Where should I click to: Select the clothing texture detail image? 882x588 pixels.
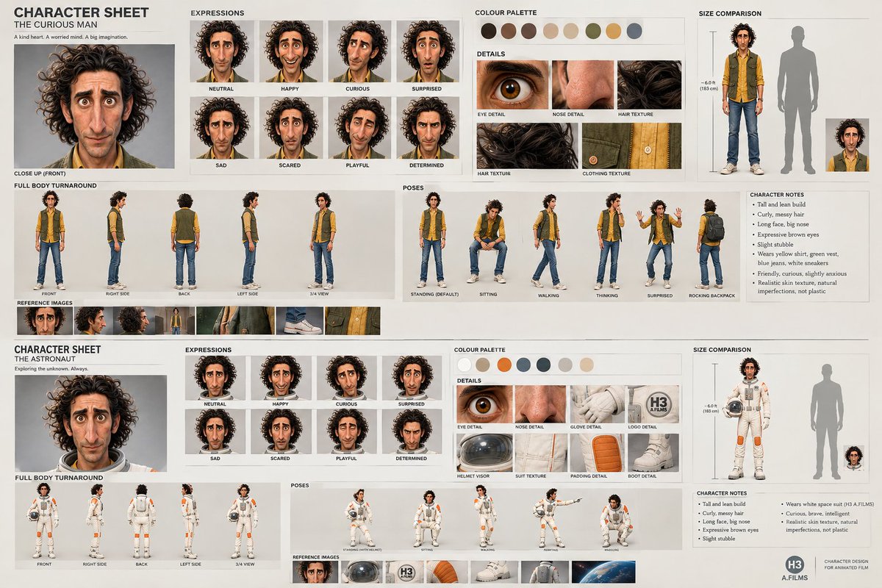(x=631, y=146)
